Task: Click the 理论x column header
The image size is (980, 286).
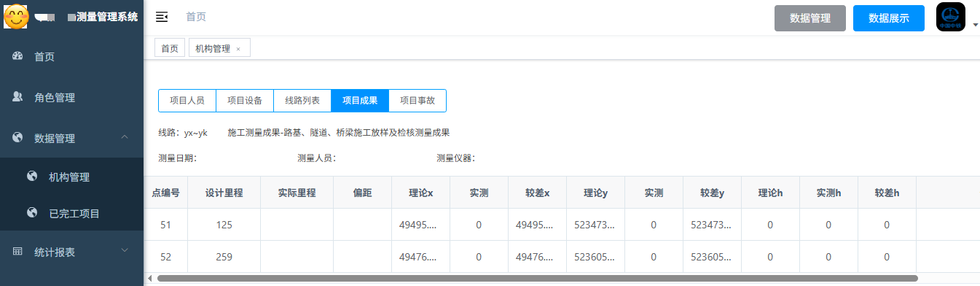Action: click(420, 193)
